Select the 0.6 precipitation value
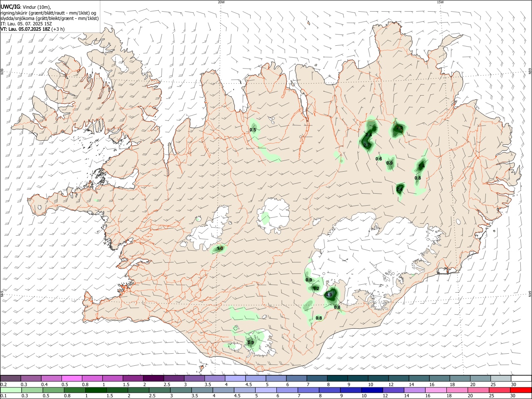The width and height of the screenshot is (532, 399). [379, 159]
